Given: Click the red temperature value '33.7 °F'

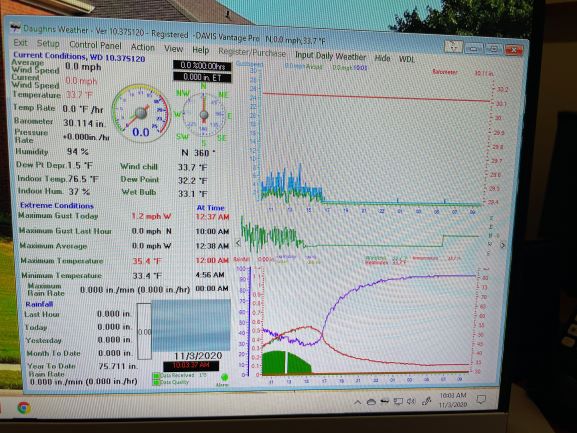Looking at the screenshot, I should [79, 95].
